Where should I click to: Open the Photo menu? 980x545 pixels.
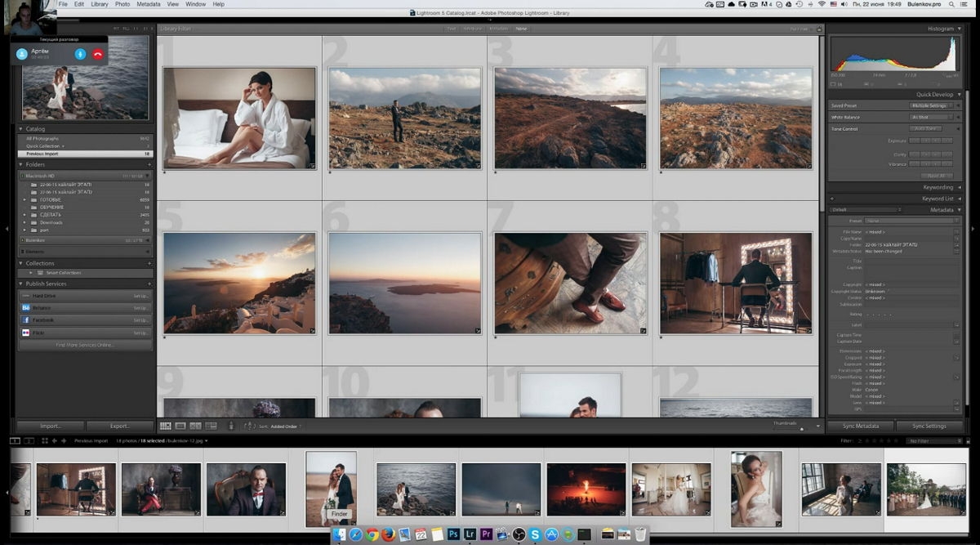(122, 4)
